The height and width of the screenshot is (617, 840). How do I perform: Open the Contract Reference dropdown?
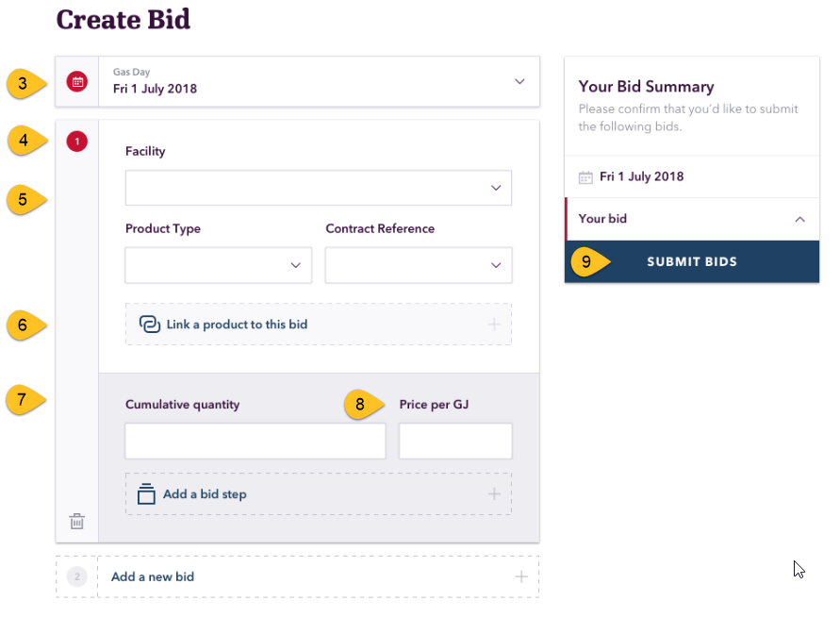pos(419,265)
